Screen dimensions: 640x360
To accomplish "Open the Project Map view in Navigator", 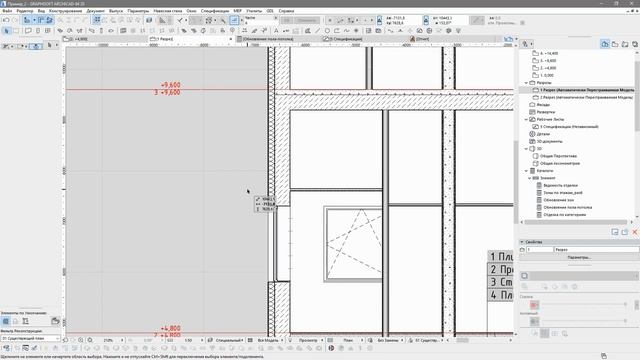I will (x=605, y=44).
